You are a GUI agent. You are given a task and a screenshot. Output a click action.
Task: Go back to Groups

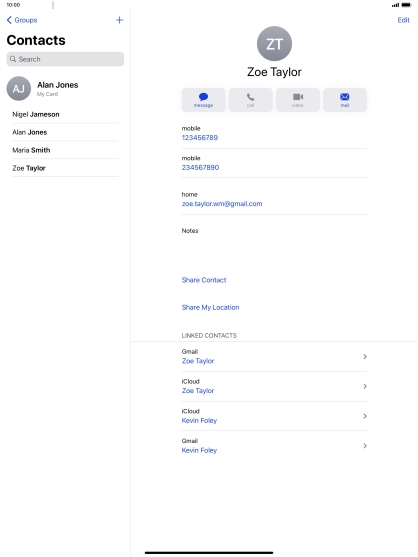22,20
